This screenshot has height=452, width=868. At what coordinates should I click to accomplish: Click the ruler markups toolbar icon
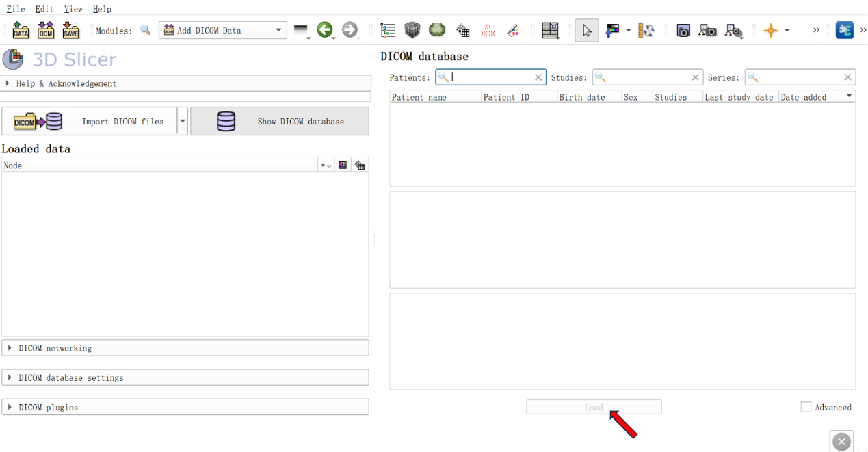pyautogui.click(x=646, y=30)
